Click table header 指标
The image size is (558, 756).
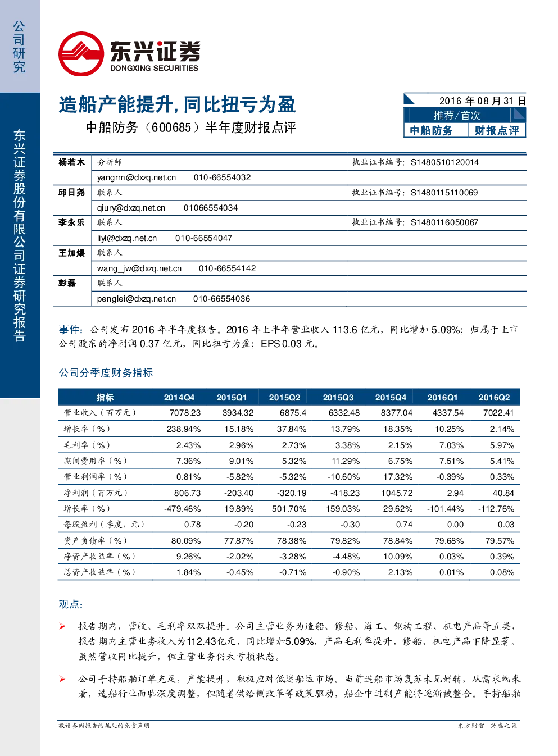[x=105, y=397]
